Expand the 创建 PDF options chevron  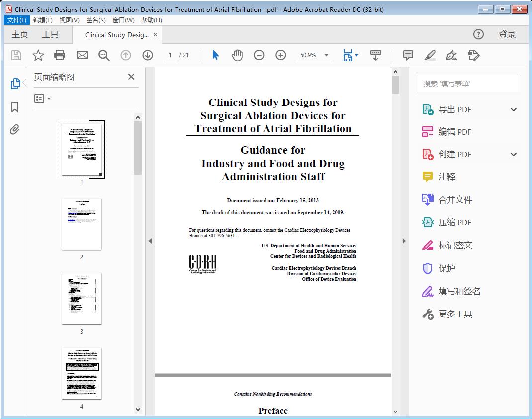click(x=513, y=154)
